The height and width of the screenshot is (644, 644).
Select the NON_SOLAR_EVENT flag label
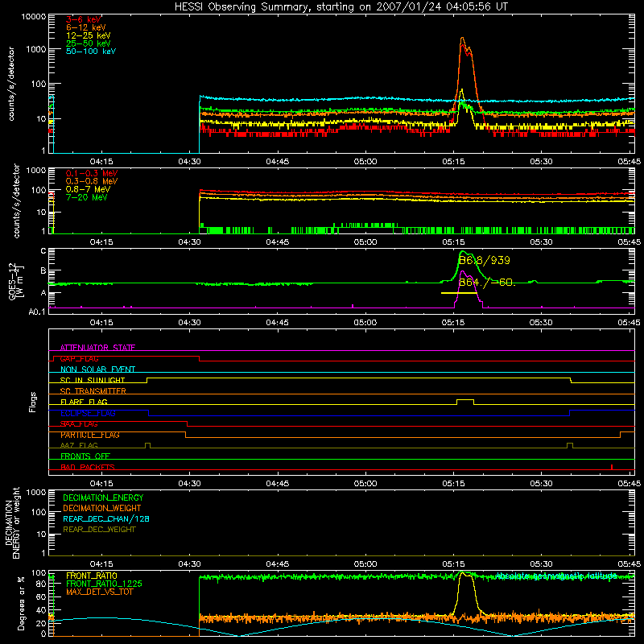tap(97, 369)
